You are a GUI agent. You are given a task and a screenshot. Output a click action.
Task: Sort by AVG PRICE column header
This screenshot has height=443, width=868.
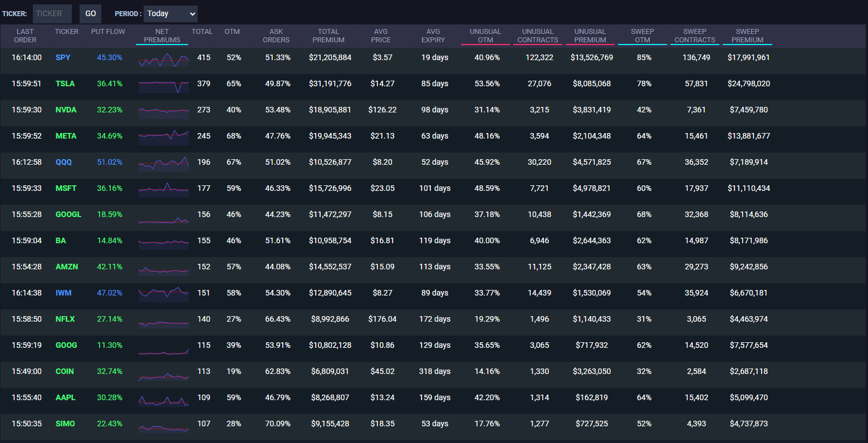381,36
